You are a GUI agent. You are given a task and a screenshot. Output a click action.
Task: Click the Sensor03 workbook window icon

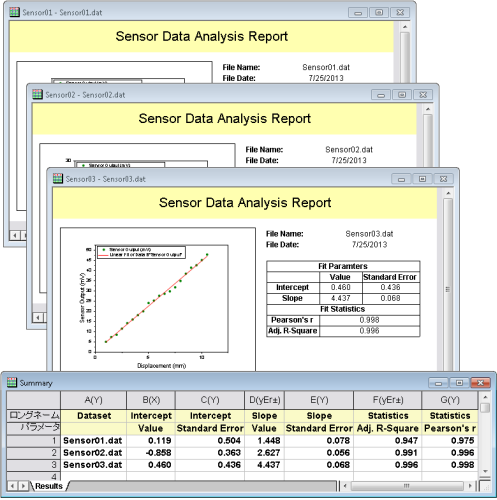[x=58, y=179]
